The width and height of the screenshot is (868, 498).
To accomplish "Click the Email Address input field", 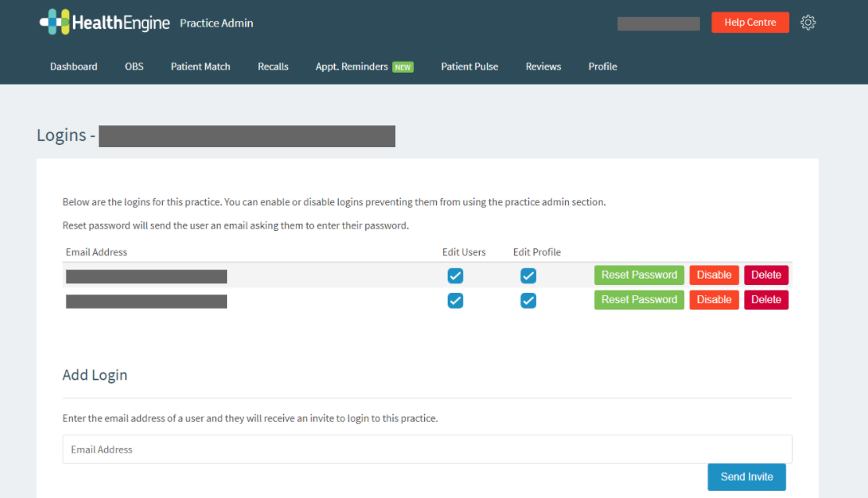I will click(x=427, y=449).
